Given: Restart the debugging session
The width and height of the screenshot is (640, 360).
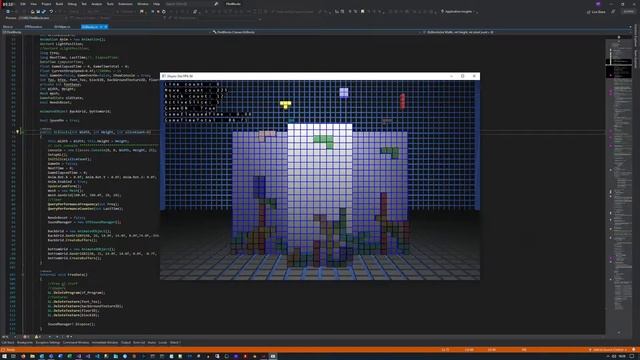Looking at the screenshot, I should click(x=164, y=11).
